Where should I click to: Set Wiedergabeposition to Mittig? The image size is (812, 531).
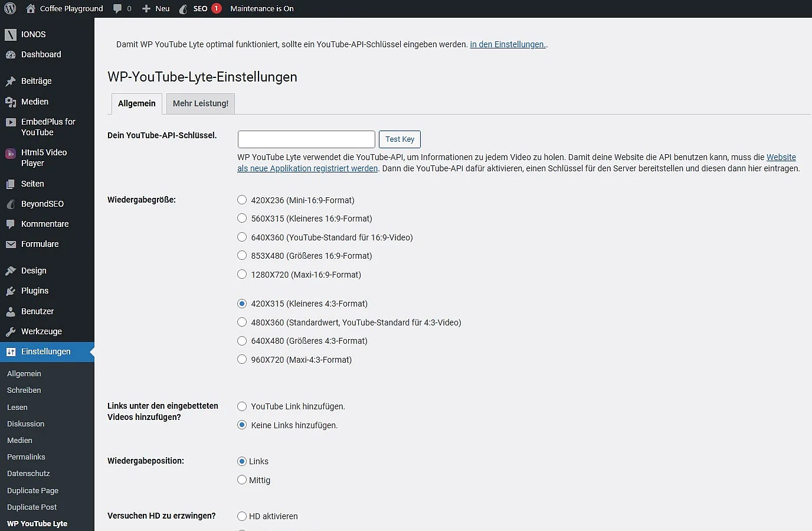[x=242, y=480]
